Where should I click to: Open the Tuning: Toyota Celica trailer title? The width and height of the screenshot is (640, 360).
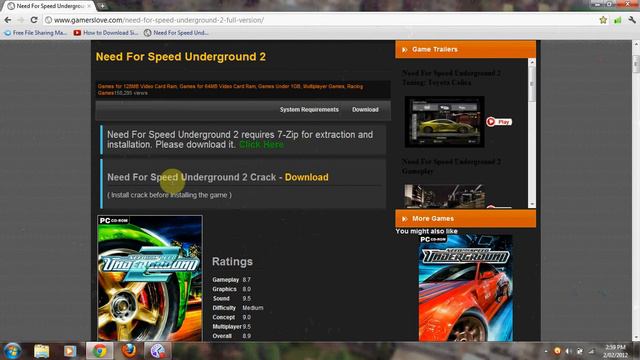[451, 78]
